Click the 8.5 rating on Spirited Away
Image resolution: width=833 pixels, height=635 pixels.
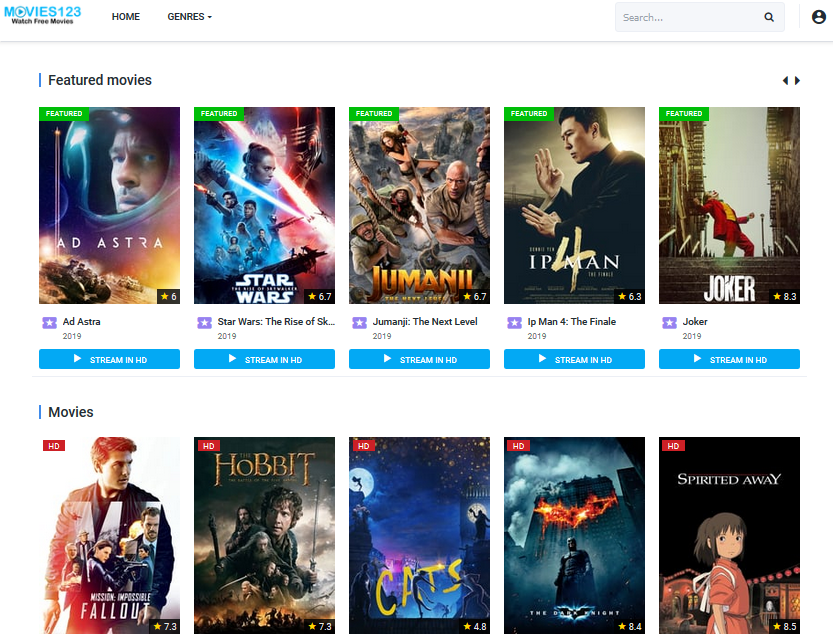tap(785, 626)
